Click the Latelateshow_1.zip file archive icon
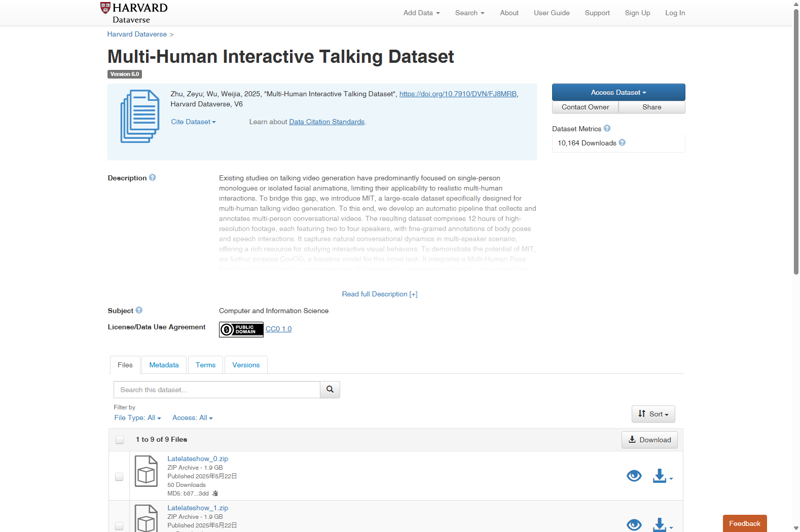Image resolution: width=800 pixels, height=532 pixels. tap(146, 518)
